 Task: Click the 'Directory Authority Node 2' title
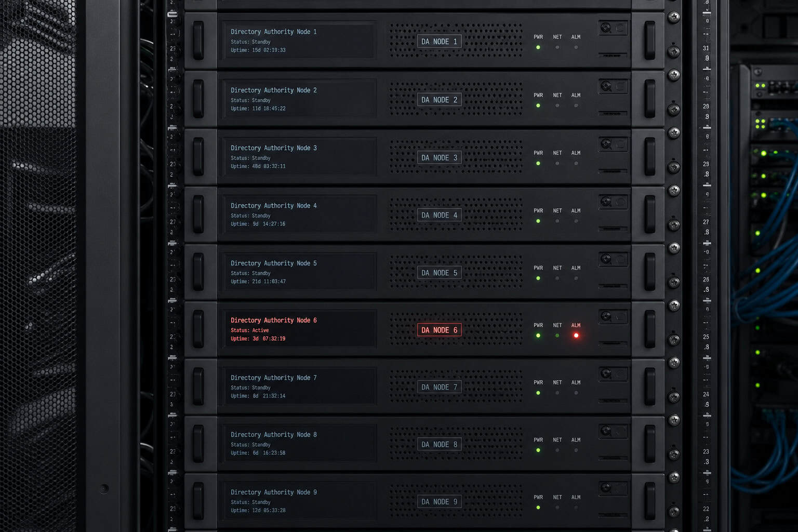click(274, 90)
